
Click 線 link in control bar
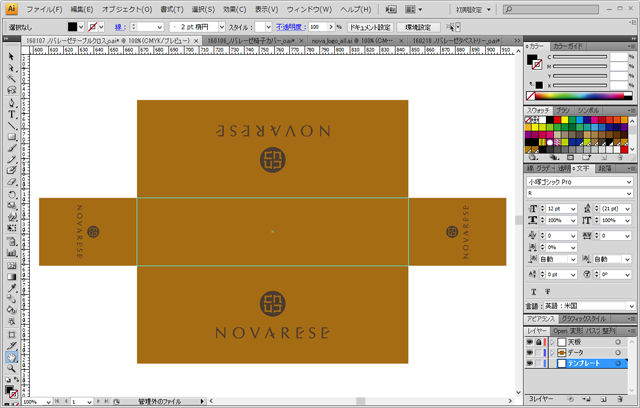tap(120, 27)
